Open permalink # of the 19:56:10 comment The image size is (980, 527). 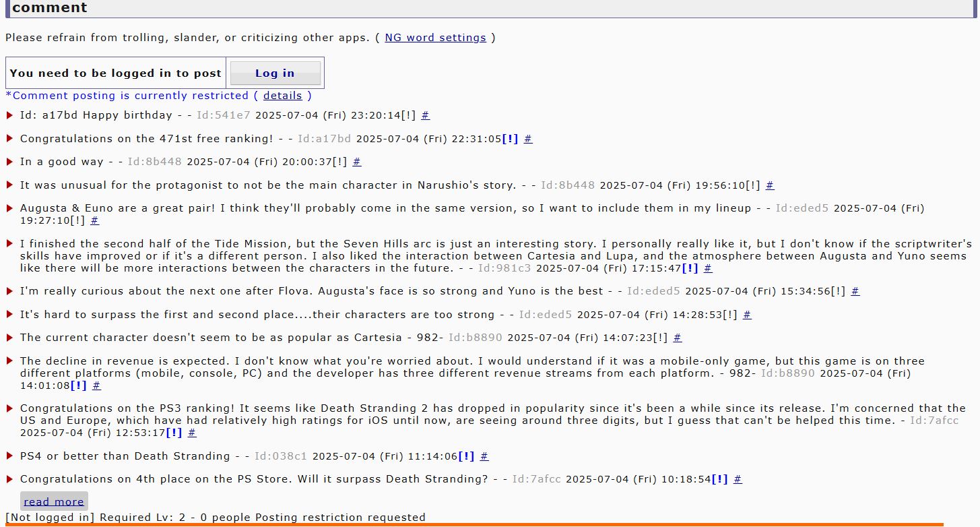click(x=770, y=185)
